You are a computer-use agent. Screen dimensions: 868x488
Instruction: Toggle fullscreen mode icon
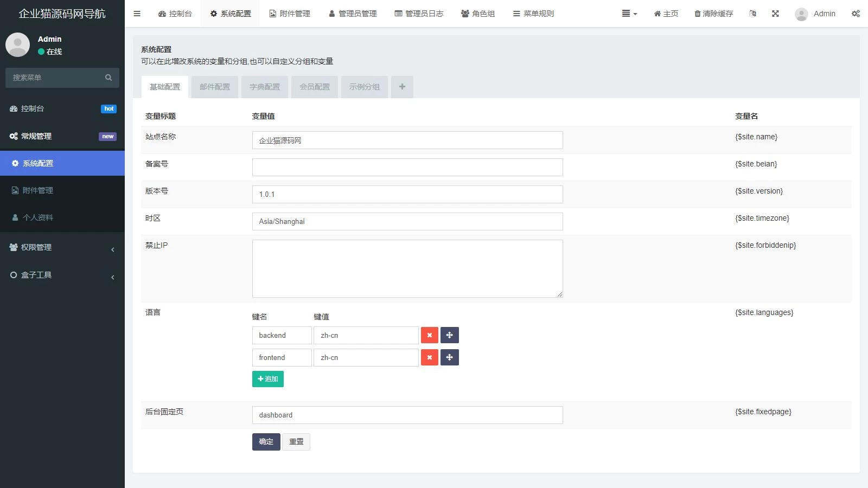[x=775, y=14]
